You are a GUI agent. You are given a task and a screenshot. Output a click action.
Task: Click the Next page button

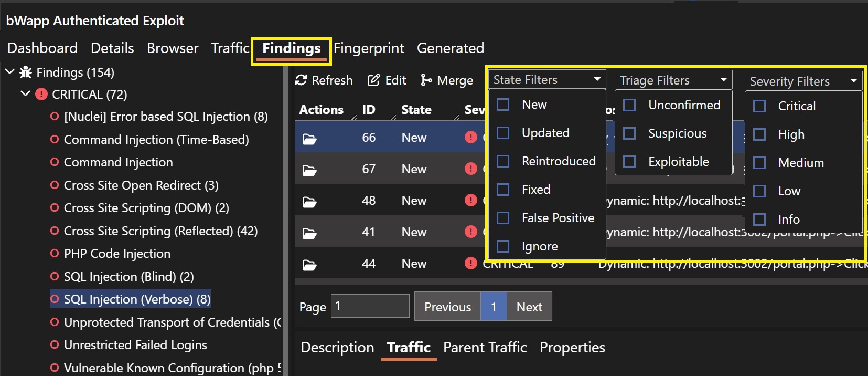tap(529, 307)
